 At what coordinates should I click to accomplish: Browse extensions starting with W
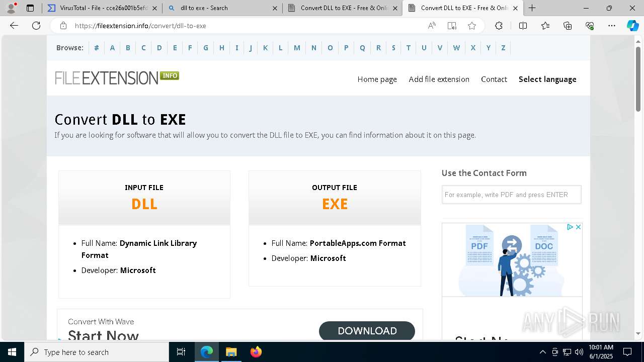(456, 48)
